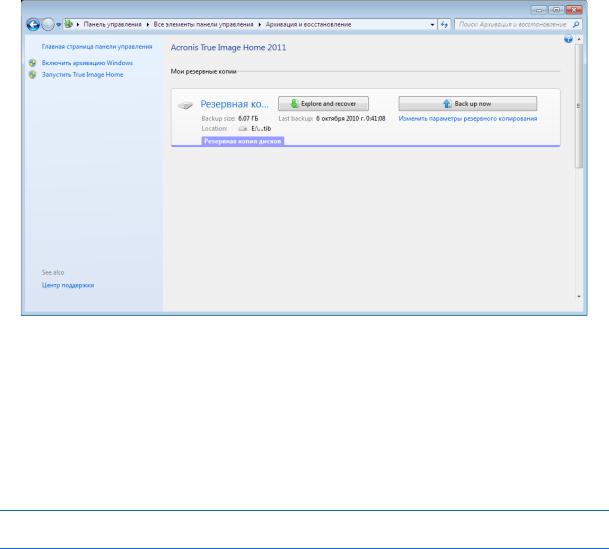Image resolution: width=609 pixels, height=549 pixels.
Task: Click the drive icon next to Location path
Action: [243, 129]
